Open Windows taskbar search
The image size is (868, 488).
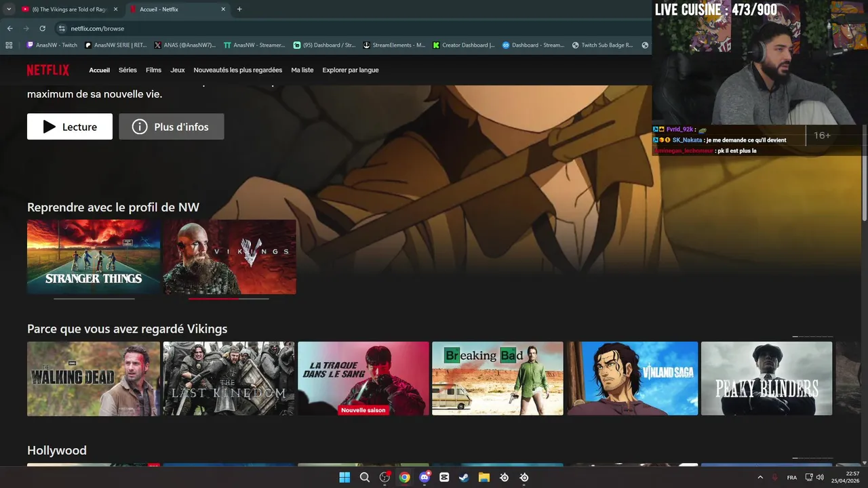(x=364, y=477)
